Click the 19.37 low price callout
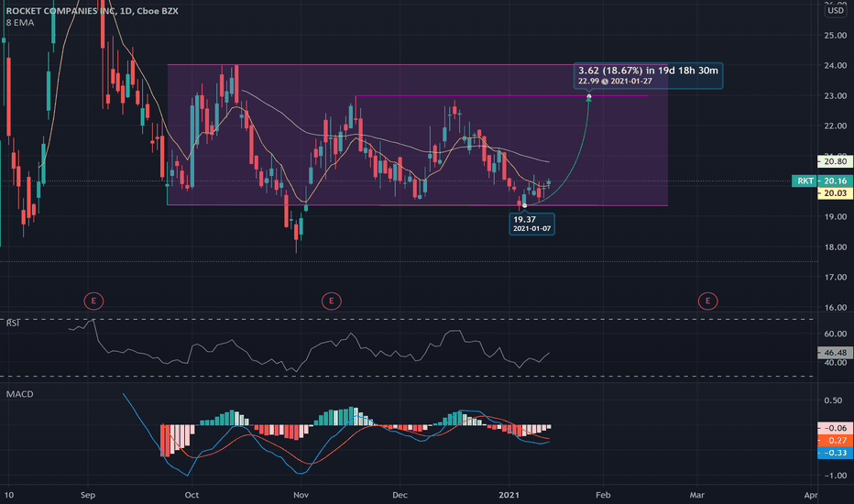Viewport: 854px width, 504px height. point(531,224)
